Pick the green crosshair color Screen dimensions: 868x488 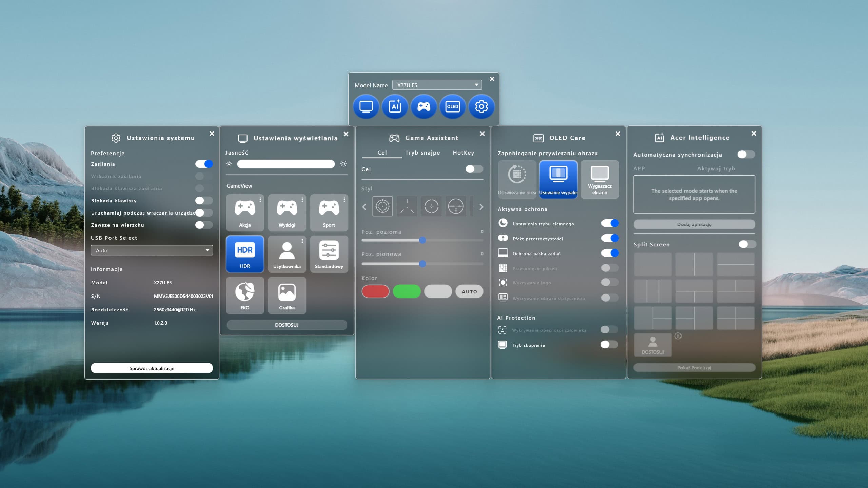click(407, 291)
